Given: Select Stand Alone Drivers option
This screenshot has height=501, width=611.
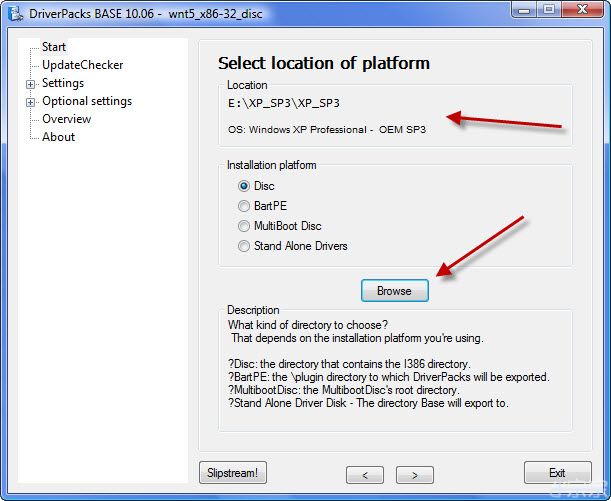Looking at the screenshot, I should pos(244,246).
